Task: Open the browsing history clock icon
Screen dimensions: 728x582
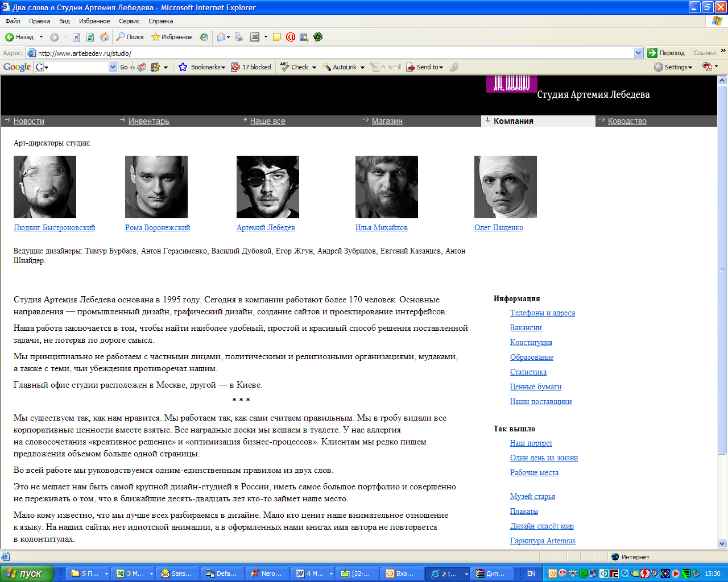Action: [204, 37]
